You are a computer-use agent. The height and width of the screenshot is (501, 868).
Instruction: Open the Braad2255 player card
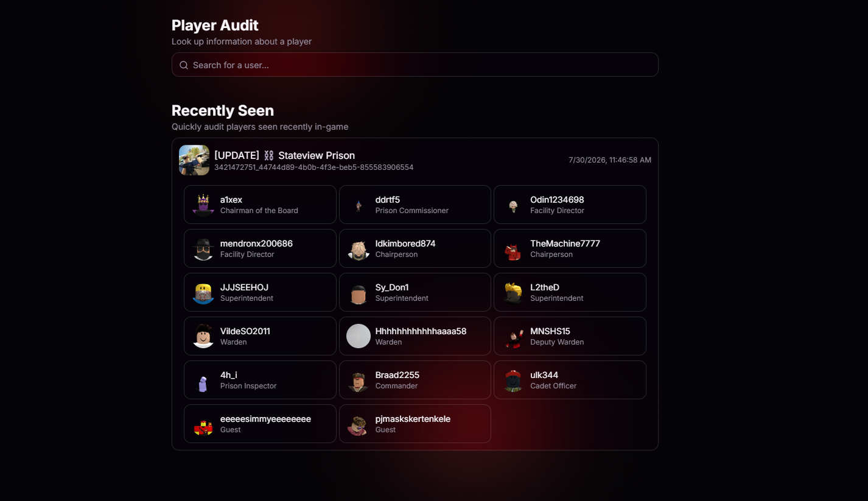click(415, 380)
